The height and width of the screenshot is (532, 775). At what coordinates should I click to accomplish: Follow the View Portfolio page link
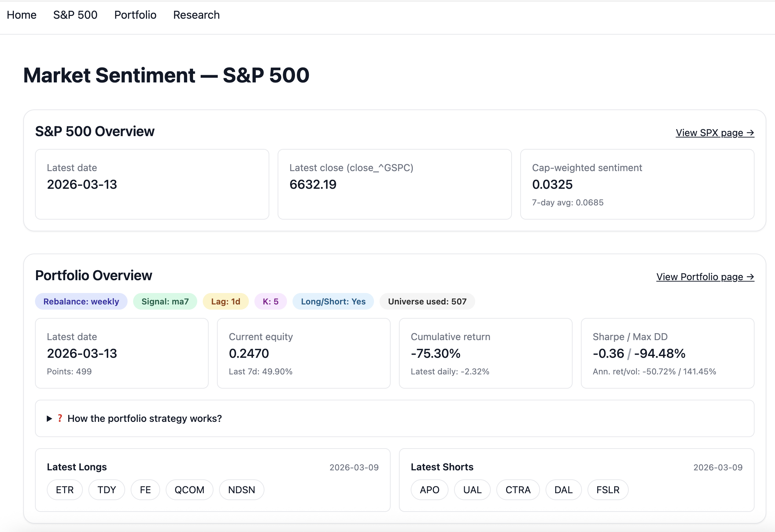[705, 277]
